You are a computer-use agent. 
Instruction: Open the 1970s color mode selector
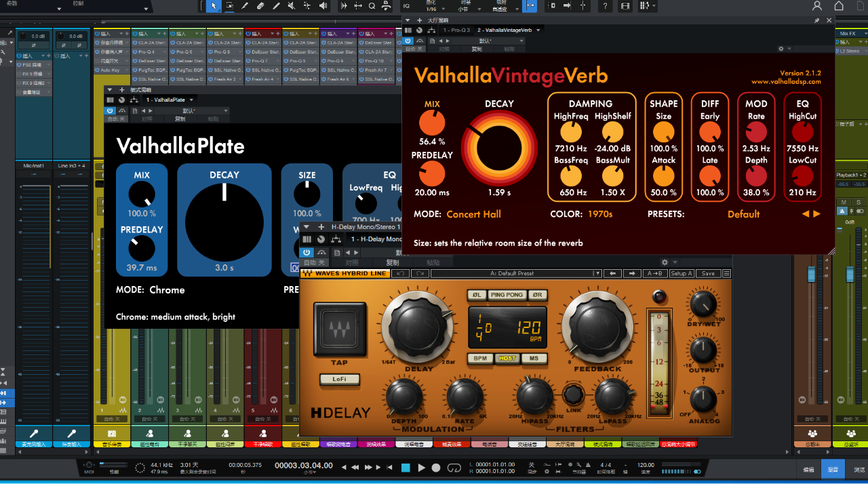pyautogui.click(x=599, y=214)
